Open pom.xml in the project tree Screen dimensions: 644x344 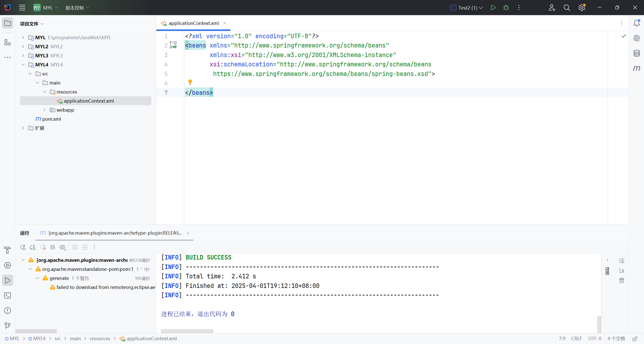[x=51, y=119]
